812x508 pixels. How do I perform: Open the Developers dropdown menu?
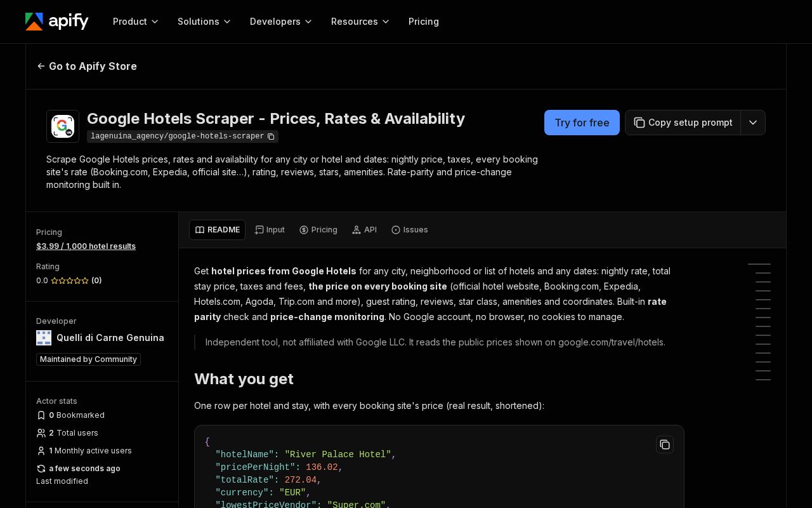281,22
